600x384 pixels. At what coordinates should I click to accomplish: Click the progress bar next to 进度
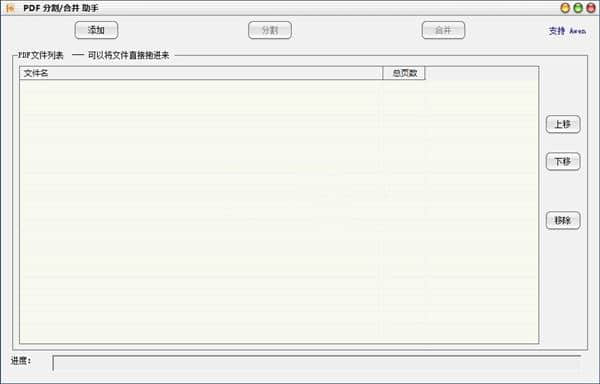pyautogui.click(x=316, y=363)
